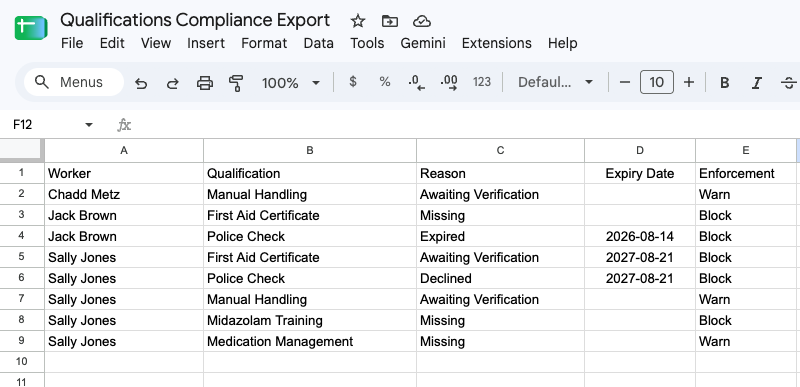The image size is (800, 387).
Task: Activate the Paint format roller
Action: [236, 83]
